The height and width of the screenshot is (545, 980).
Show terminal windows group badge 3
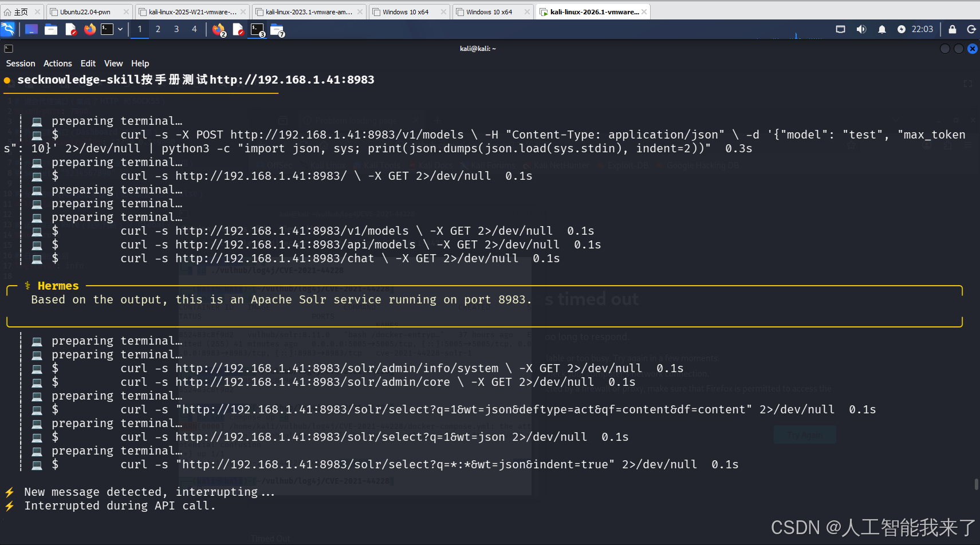point(258,30)
